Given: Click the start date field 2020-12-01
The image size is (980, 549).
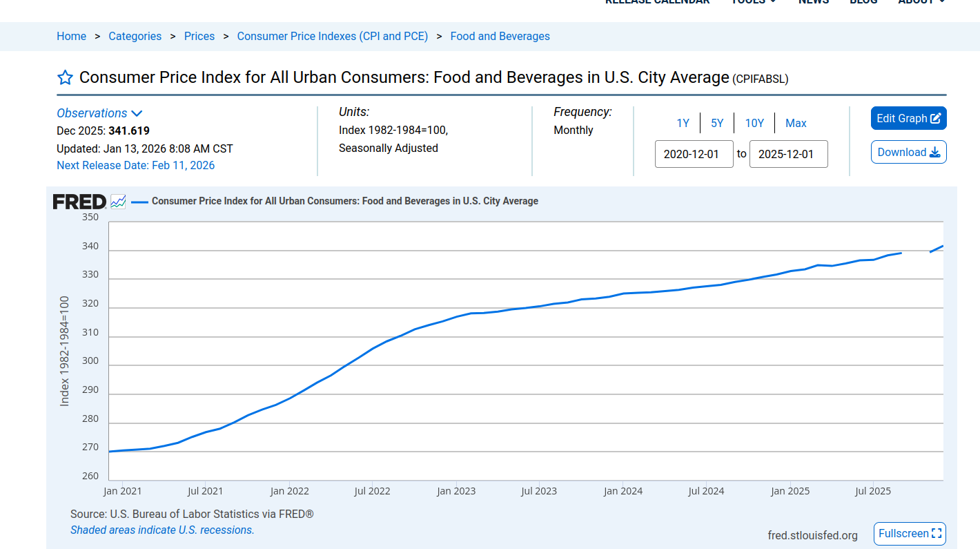Looking at the screenshot, I should 694,154.
